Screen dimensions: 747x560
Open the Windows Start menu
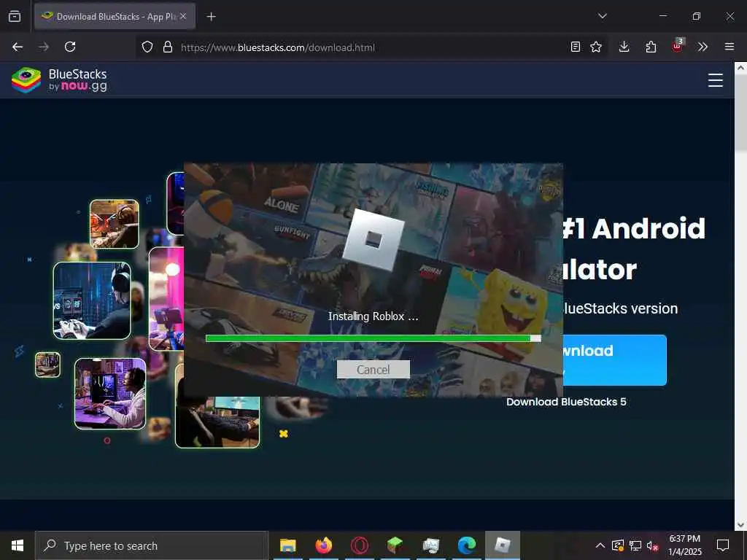pyautogui.click(x=18, y=545)
